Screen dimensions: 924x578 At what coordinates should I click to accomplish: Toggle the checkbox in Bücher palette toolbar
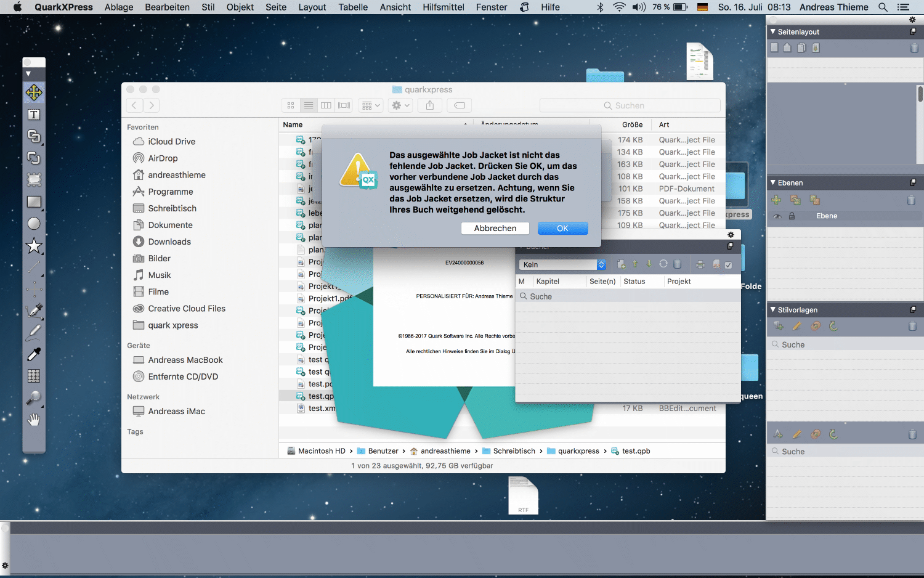click(728, 265)
